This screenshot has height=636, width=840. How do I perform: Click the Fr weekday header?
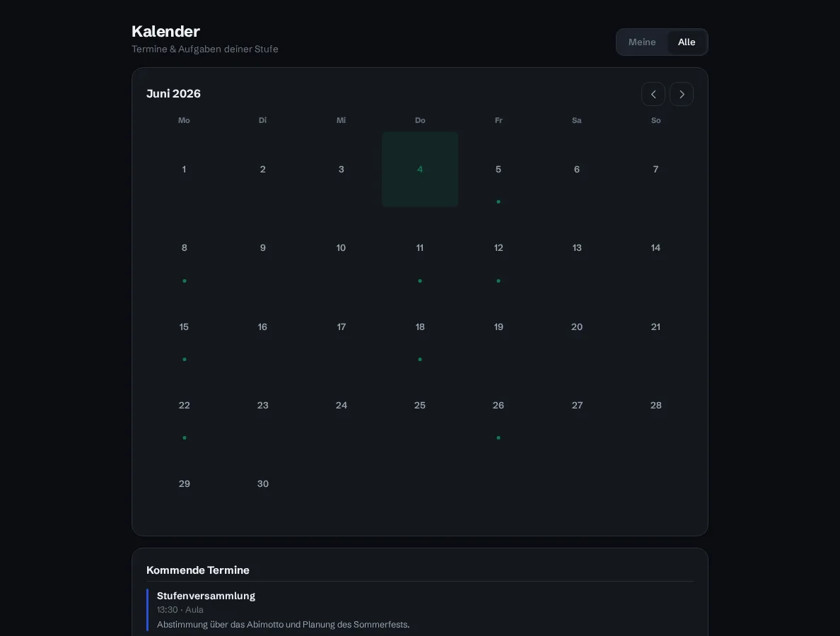(x=498, y=120)
